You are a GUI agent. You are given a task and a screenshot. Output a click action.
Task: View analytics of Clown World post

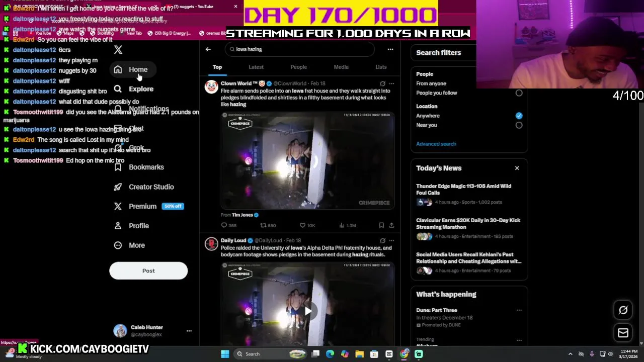coord(348,225)
